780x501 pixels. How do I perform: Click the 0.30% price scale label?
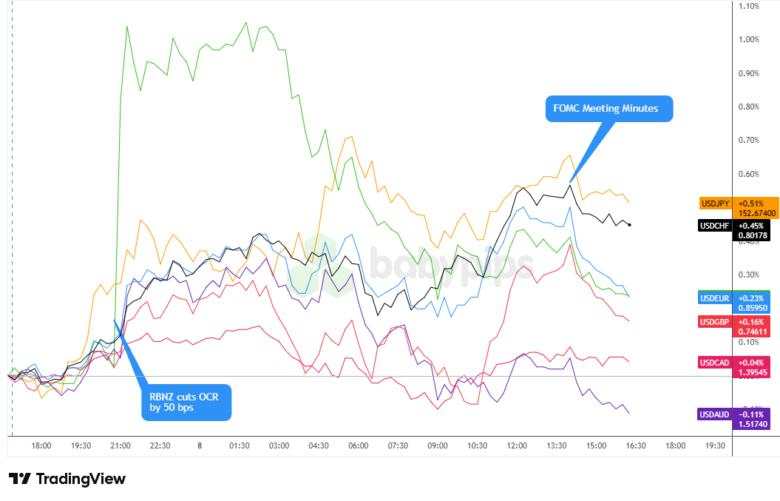click(x=748, y=274)
